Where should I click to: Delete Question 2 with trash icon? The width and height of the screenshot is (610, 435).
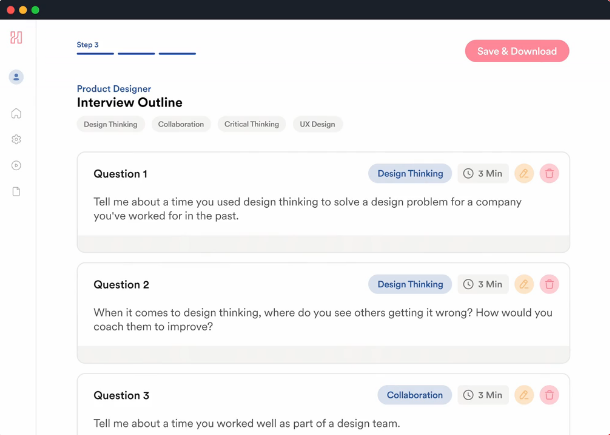pyautogui.click(x=549, y=284)
